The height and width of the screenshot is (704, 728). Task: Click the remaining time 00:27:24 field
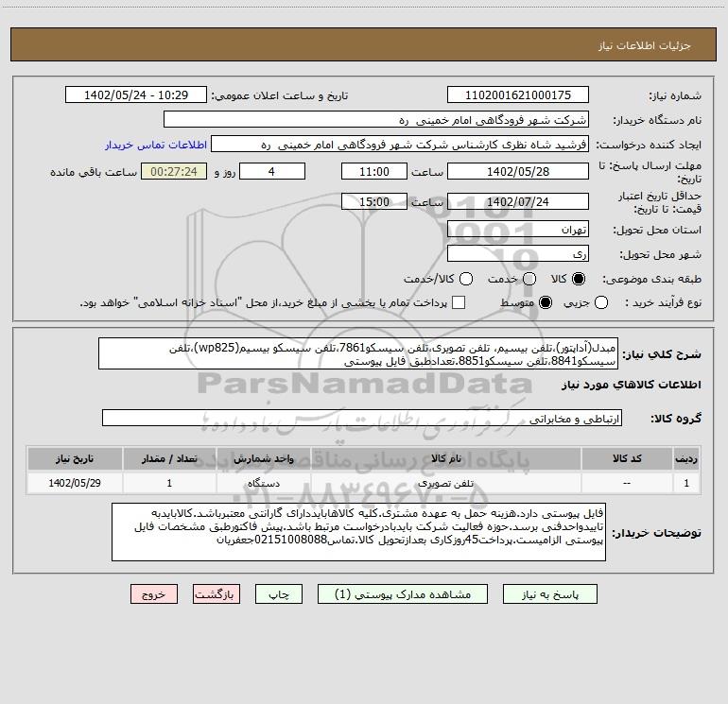click(174, 171)
